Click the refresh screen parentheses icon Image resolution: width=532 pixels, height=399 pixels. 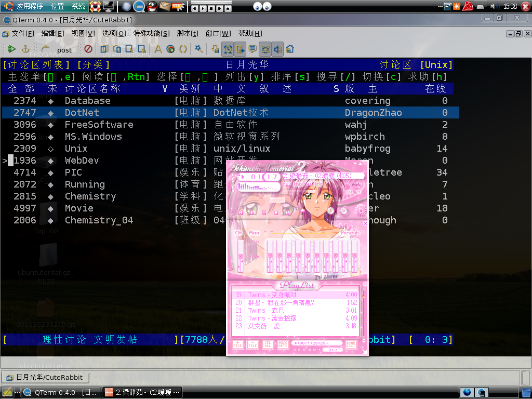point(183,49)
